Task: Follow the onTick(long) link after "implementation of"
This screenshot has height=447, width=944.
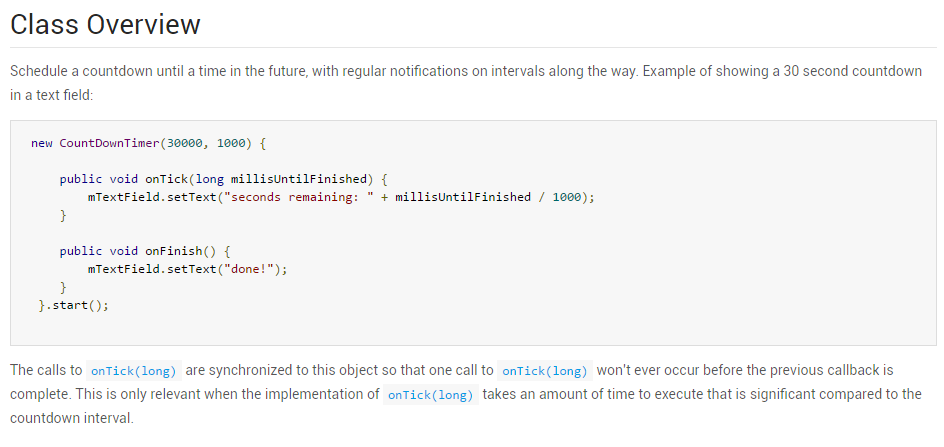Action: (430, 394)
